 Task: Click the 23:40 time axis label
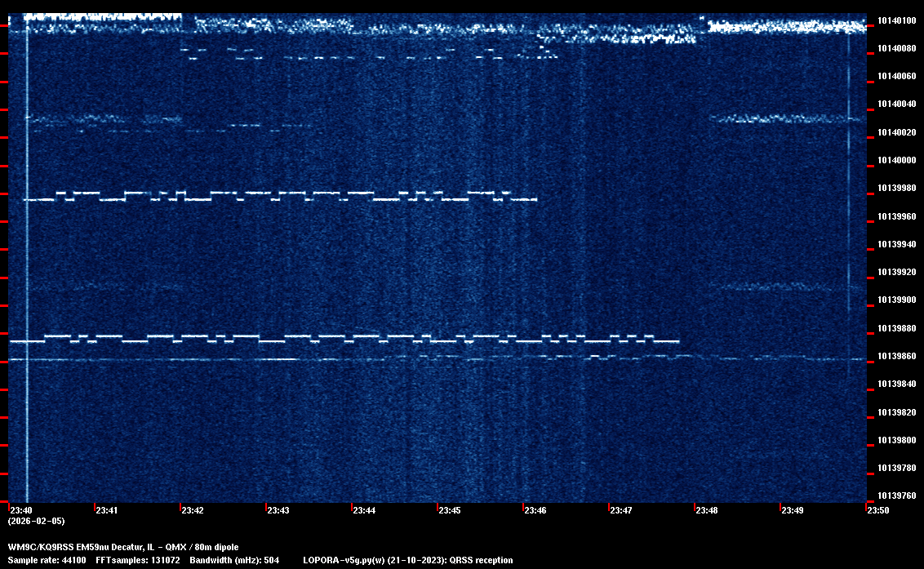pos(21,510)
